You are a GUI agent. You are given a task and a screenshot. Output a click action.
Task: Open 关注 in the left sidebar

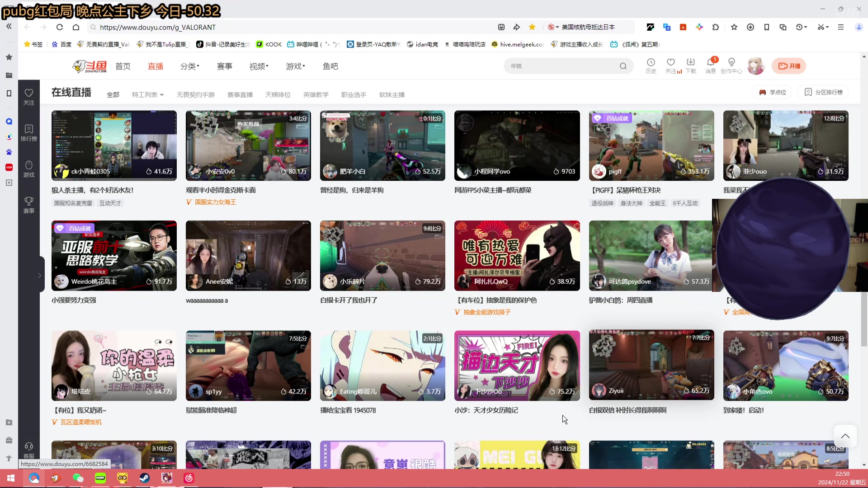pyautogui.click(x=29, y=97)
